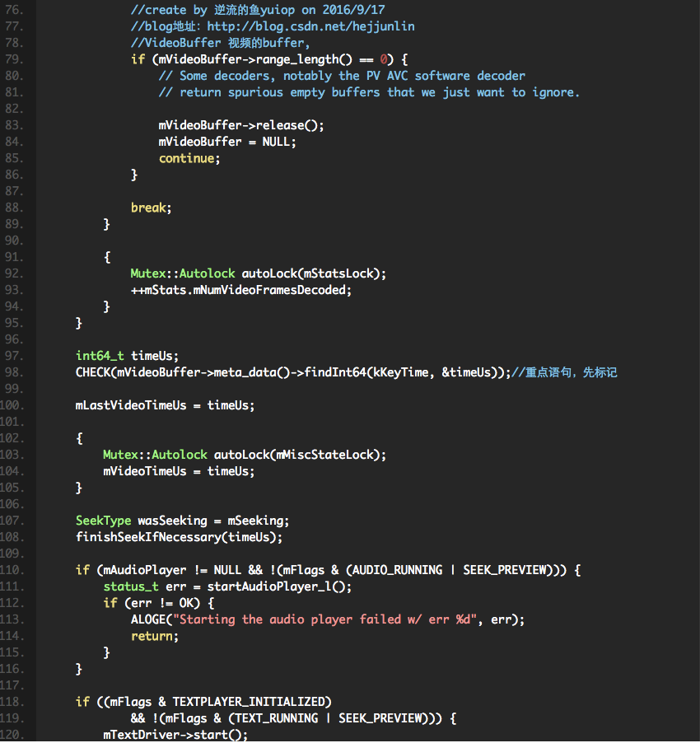The image size is (700, 743).
Task: Click line number 79 in the gutter
Action: click(14, 59)
